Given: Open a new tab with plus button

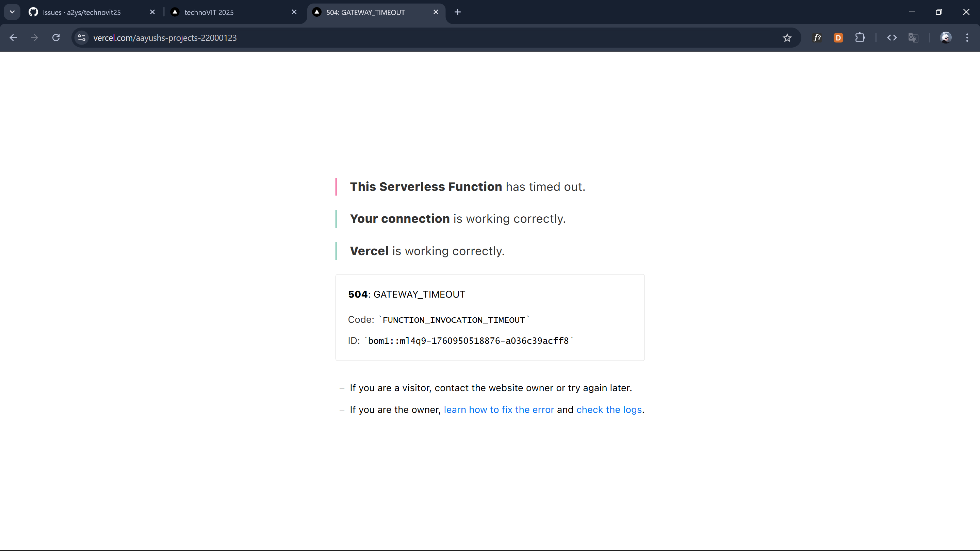Looking at the screenshot, I should point(458,12).
